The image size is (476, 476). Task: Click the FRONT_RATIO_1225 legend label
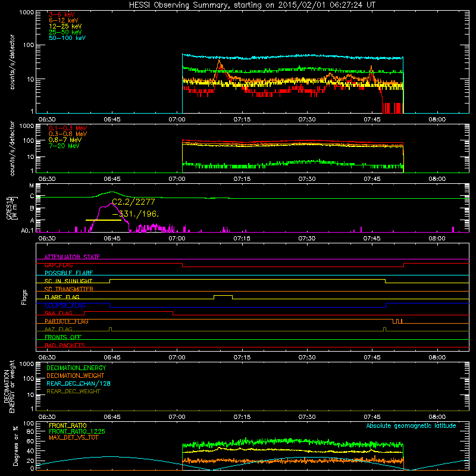click(77, 431)
